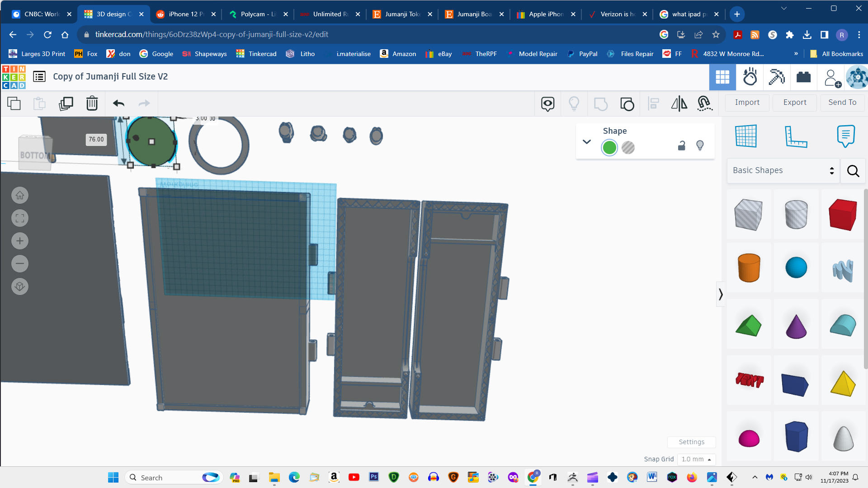Pick the blue Sphere shape
Screen dimensions: 868x488
[x=796, y=268]
